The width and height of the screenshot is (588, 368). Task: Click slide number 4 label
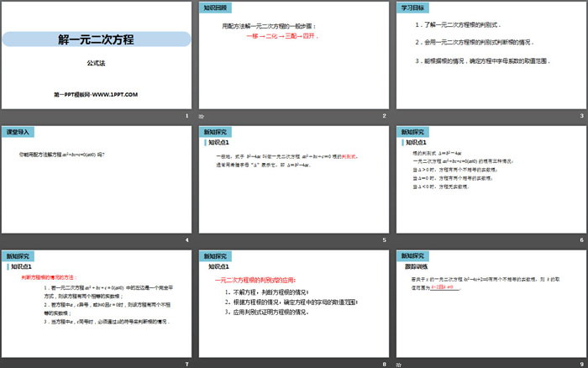(186, 239)
